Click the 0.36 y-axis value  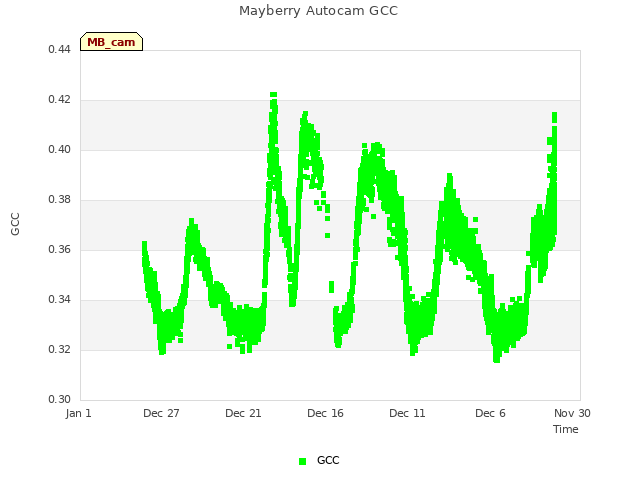60,249
